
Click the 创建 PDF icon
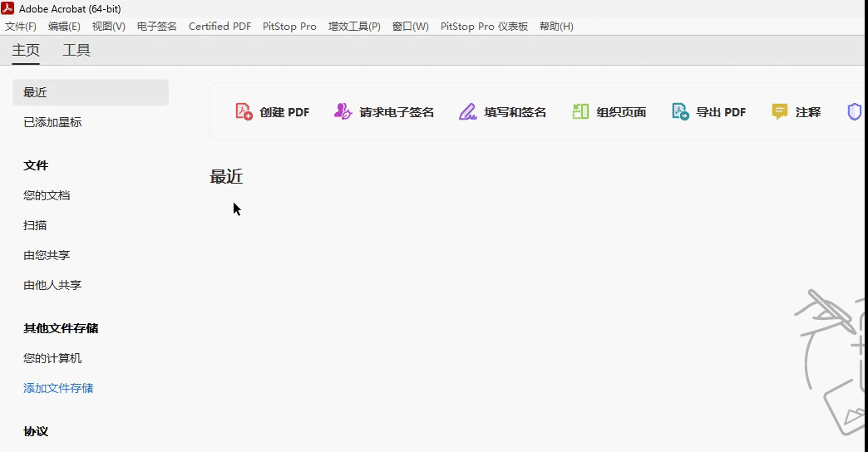[244, 112]
